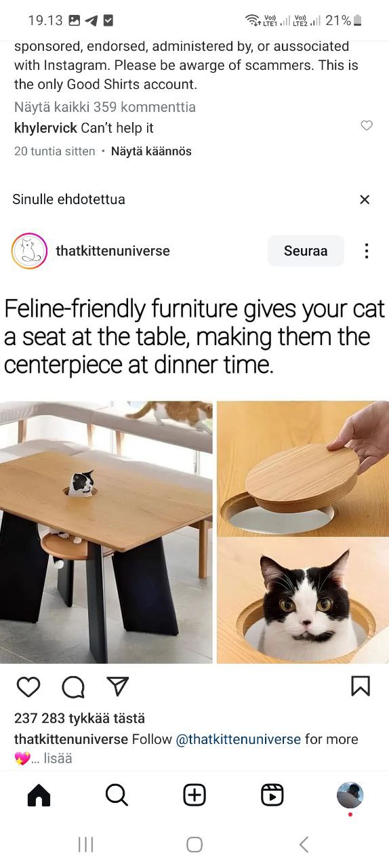Open comments via the speech bubble icon
The width and height of the screenshot is (389, 868).
(73, 687)
